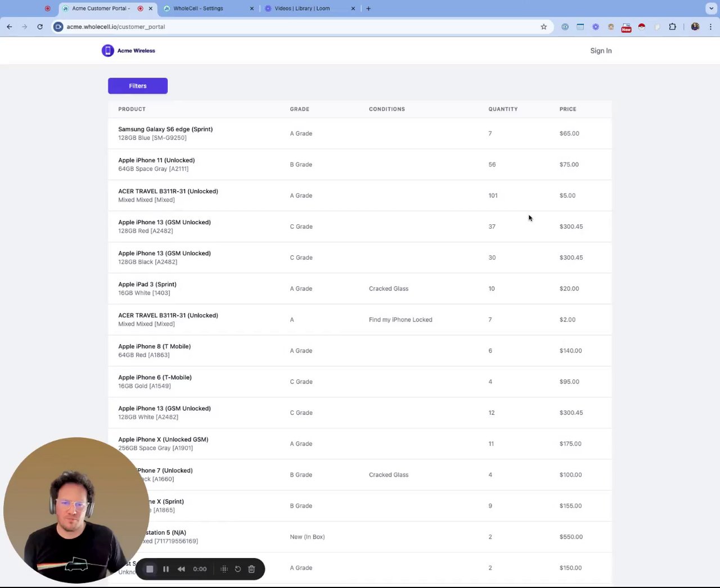This screenshot has height=588, width=720.
Task: Select Apple iPhone 11 (Unlocked) product
Action: (x=156, y=160)
